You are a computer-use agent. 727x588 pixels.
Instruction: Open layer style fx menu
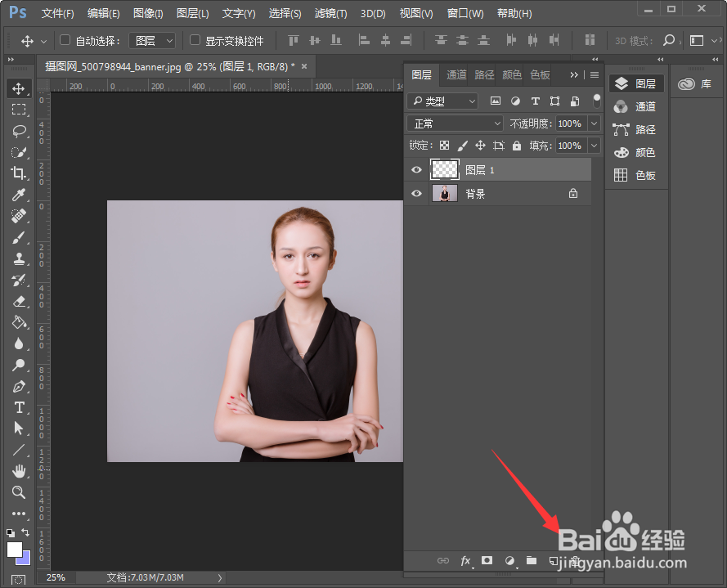(x=465, y=561)
